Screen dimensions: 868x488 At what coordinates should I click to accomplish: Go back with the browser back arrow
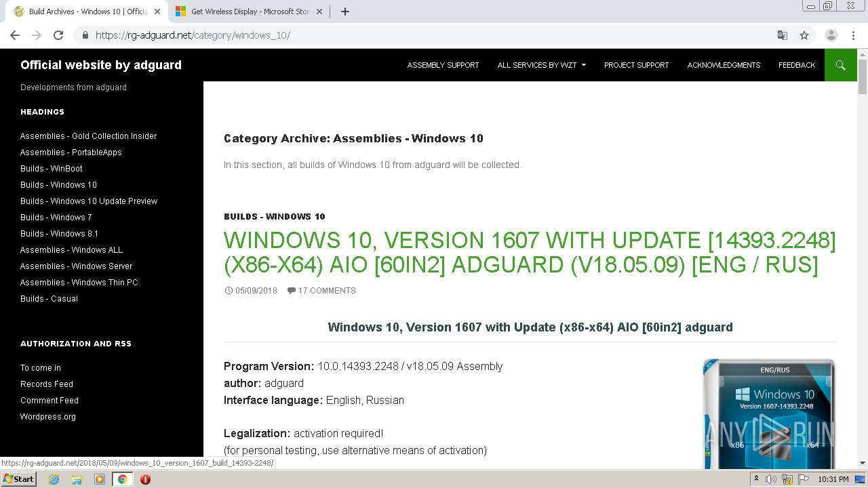point(15,35)
